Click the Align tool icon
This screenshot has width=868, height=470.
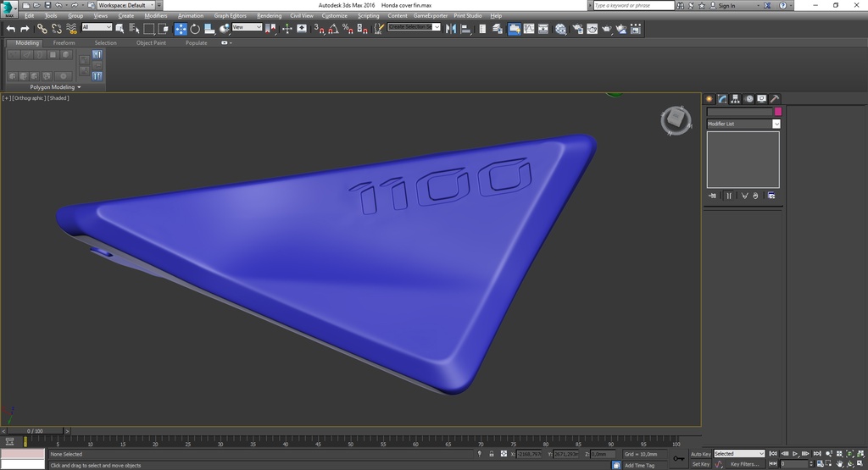point(465,29)
